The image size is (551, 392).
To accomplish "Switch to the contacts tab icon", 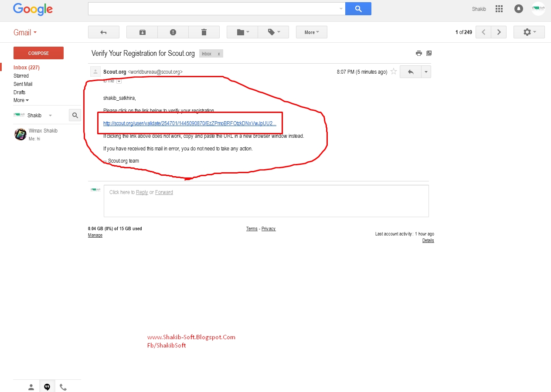I will pyautogui.click(x=31, y=387).
